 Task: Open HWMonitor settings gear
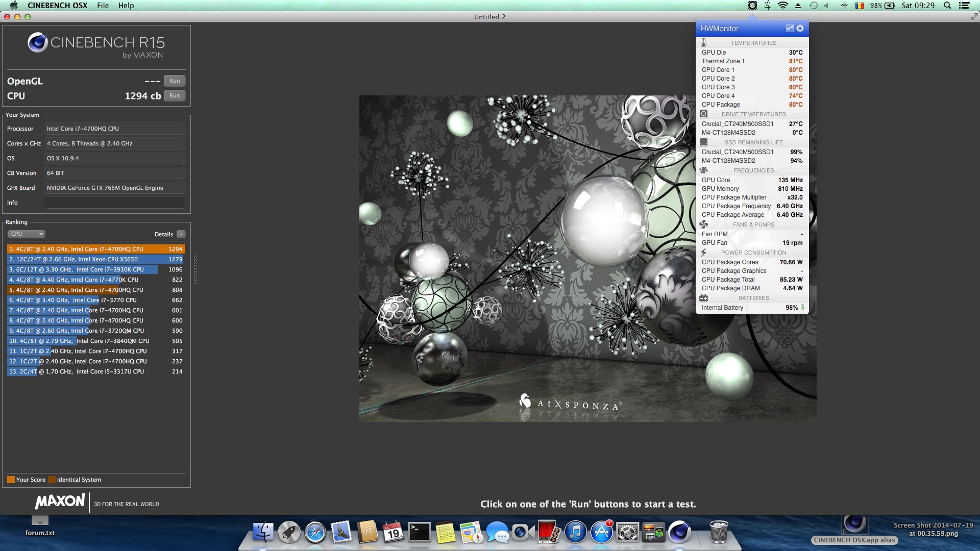pyautogui.click(x=800, y=29)
